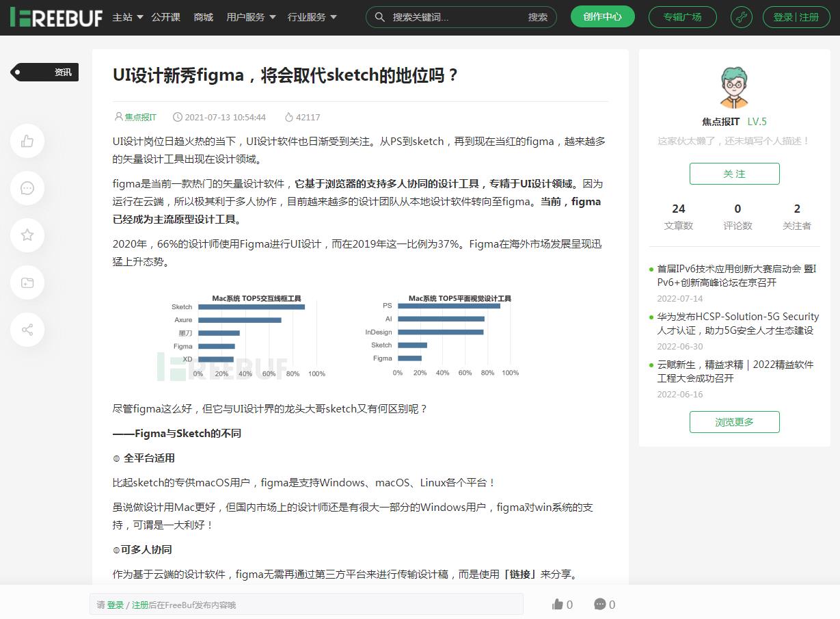Click the clock icon beside publish date
The height and width of the screenshot is (619, 840).
pyautogui.click(x=178, y=117)
